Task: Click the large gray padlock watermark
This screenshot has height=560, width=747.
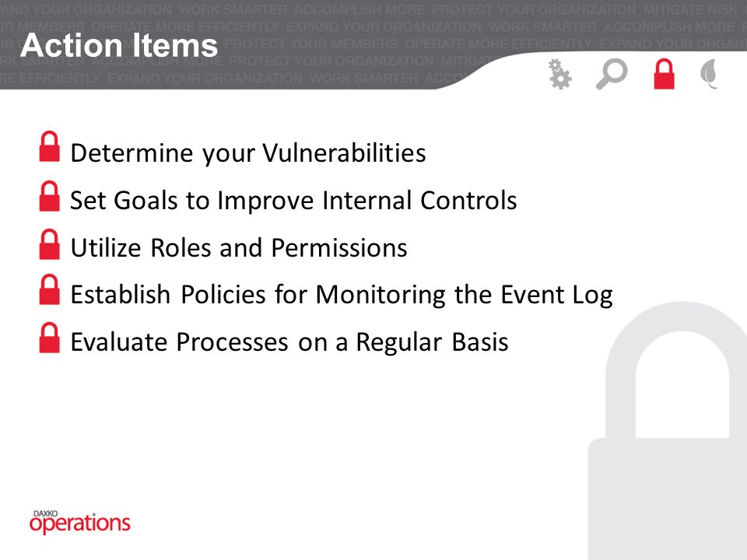Action: tap(668, 431)
